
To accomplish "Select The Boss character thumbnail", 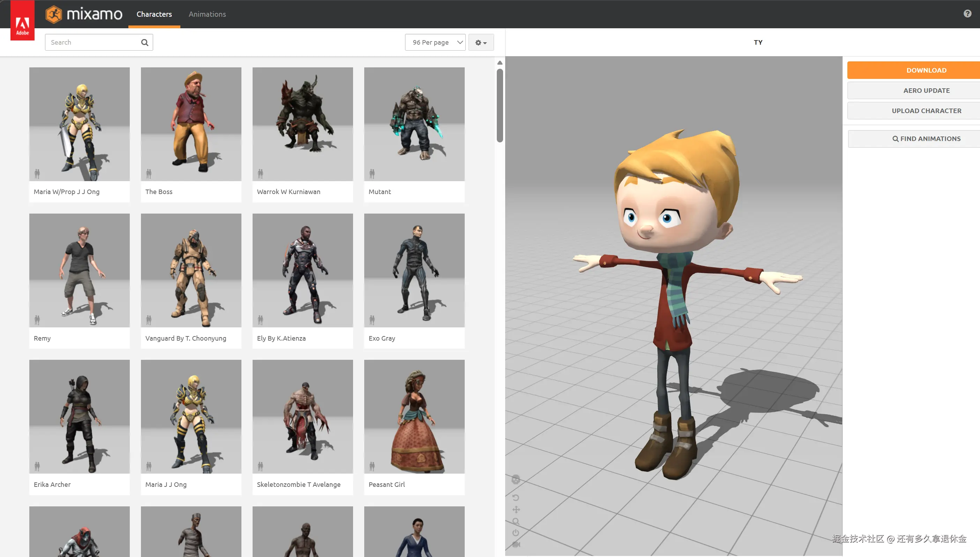I will [191, 124].
